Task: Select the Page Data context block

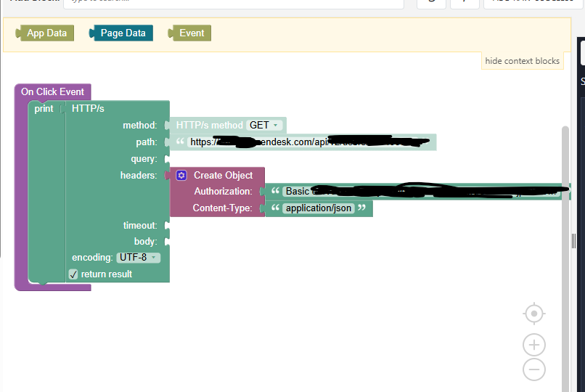Action: coord(123,33)
